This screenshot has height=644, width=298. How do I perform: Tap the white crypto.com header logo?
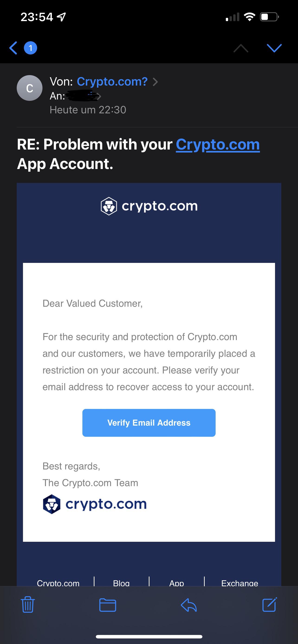click(149, 206)
